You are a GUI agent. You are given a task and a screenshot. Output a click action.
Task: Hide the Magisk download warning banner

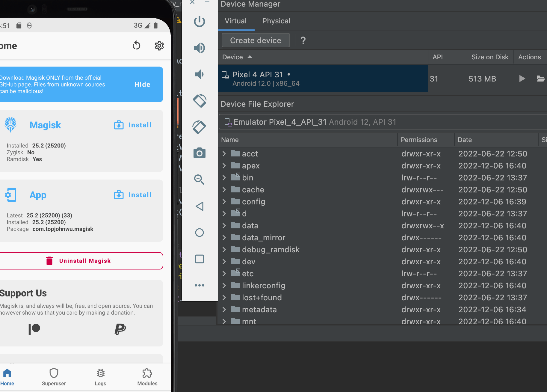click(142, 85)
